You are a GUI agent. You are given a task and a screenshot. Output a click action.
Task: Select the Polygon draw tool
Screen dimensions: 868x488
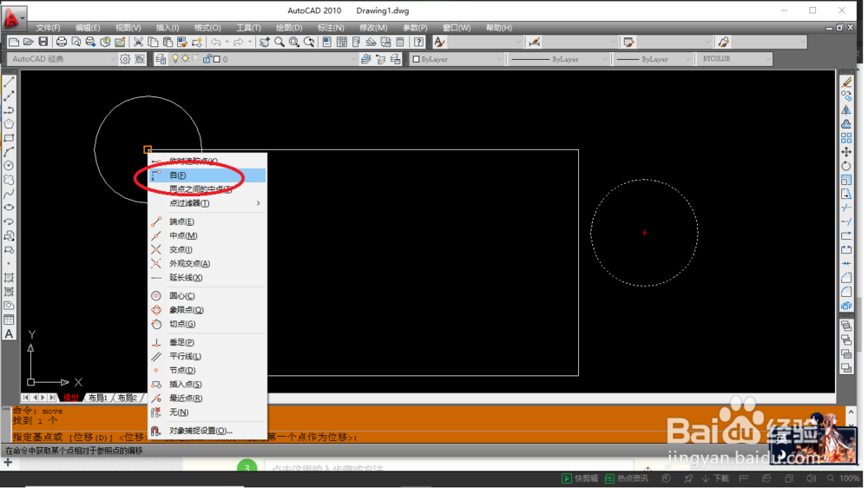(9, 124)
